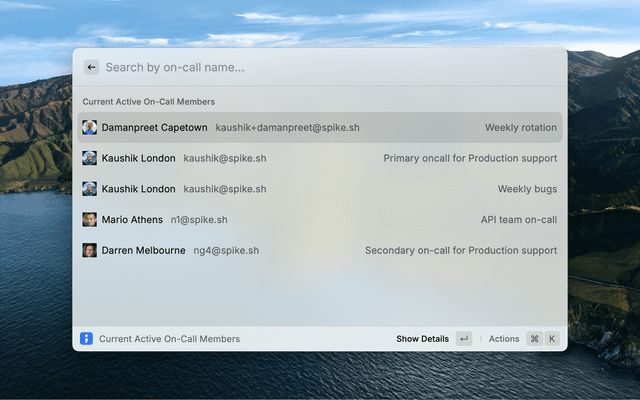
Task: Select the Damanpreet Capetown name
Action: click(155, 127)
